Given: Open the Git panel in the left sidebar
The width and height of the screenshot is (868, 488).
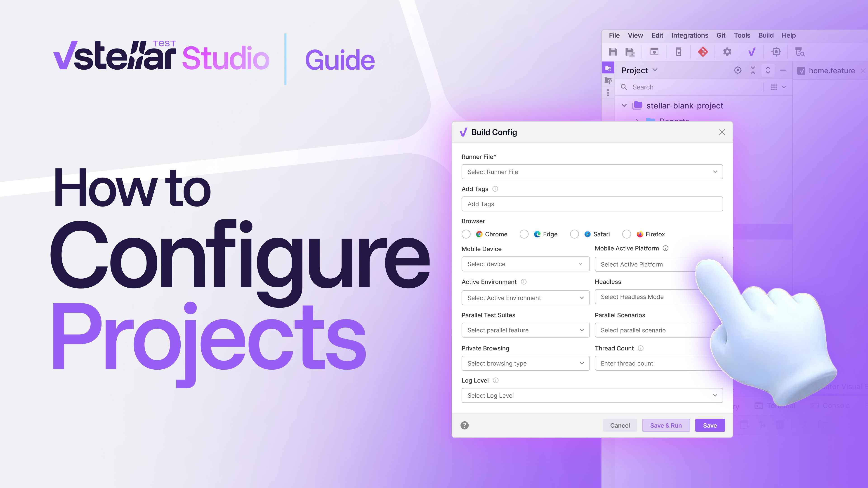Looking at the screenshot, I should [609, 80].
